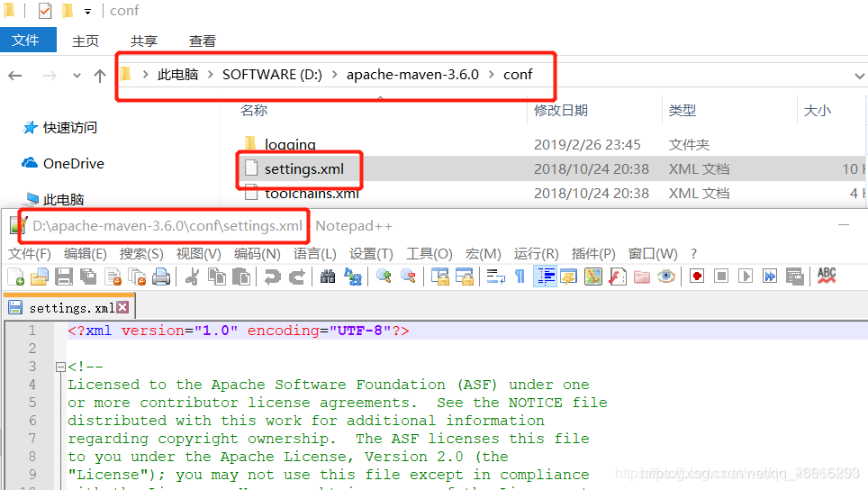Click the Open file folder icon
Viewport: 868px width, 490px height.
[40, 277]
